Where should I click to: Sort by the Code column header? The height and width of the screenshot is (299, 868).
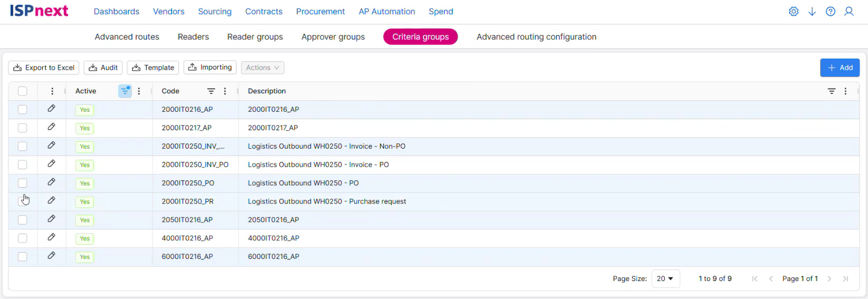coord(171,91)
